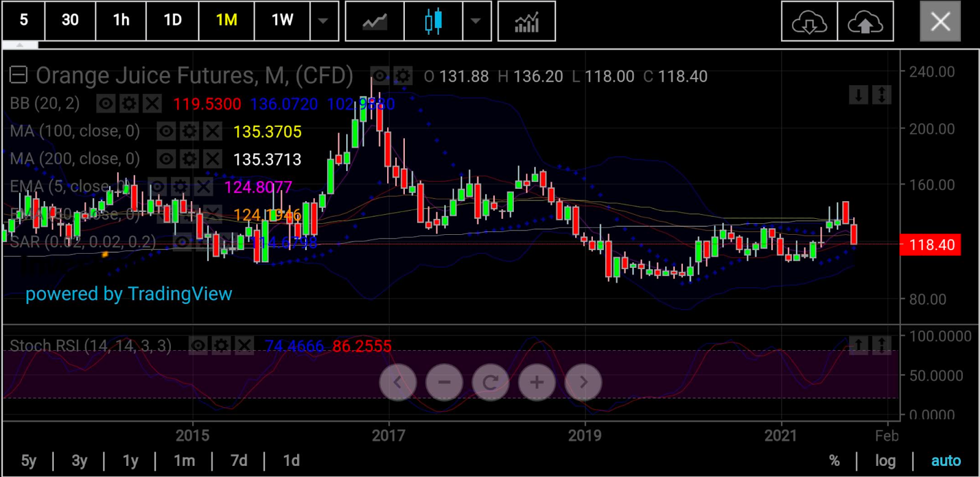Viewport: 980px width, 477px height.
Task: Hide the MA (200, close, 0) line
Action: tap(166, 159)
